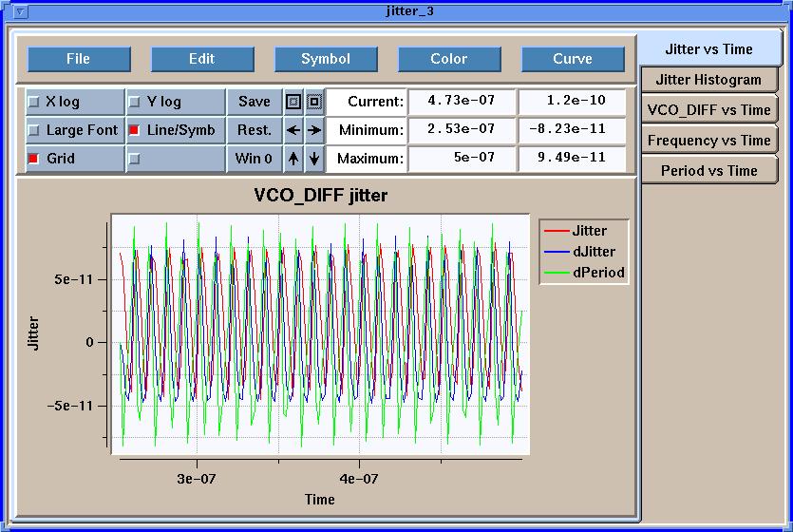
Task: Pan plot left with left arrow
Action: 293,130
